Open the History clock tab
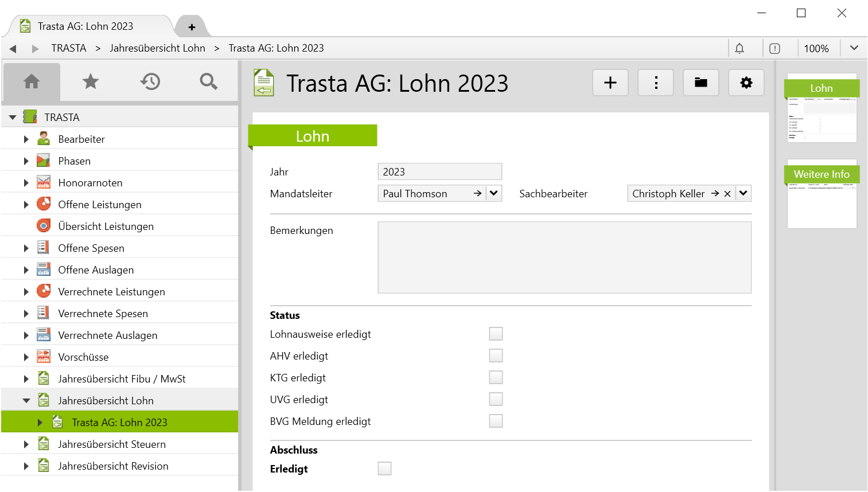The height and width of the screenshot is (492, 868). click(x=150, y=82)
